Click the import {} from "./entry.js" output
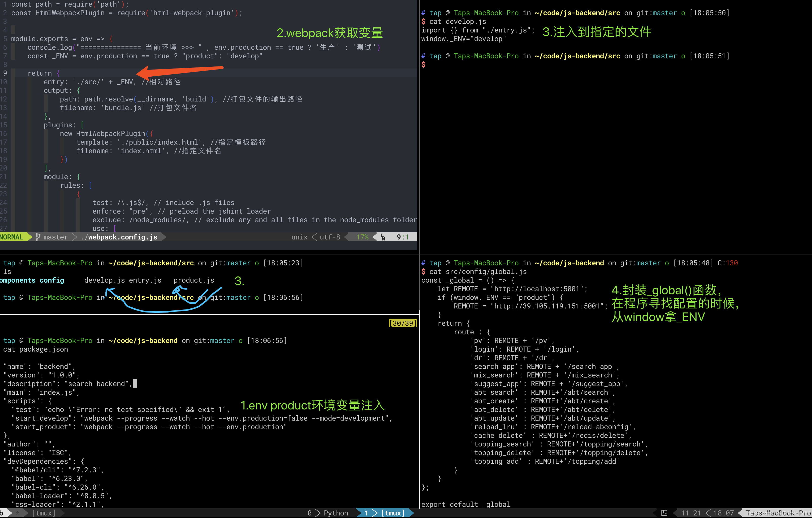Viewport: 812px width, 518px height. pos(478,30)
